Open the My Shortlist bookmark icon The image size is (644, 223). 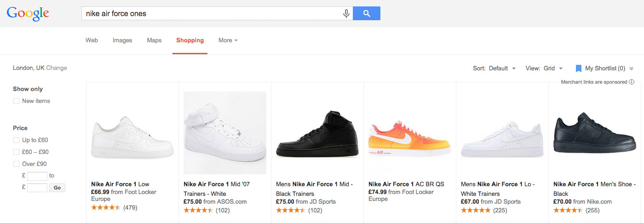pos(579,69)
